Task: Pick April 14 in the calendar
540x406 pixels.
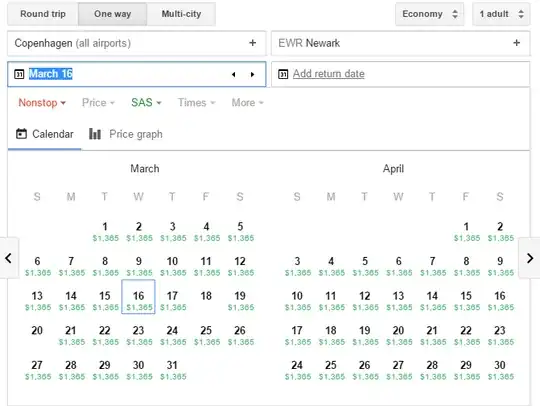Action: click(x=432, y=300)
